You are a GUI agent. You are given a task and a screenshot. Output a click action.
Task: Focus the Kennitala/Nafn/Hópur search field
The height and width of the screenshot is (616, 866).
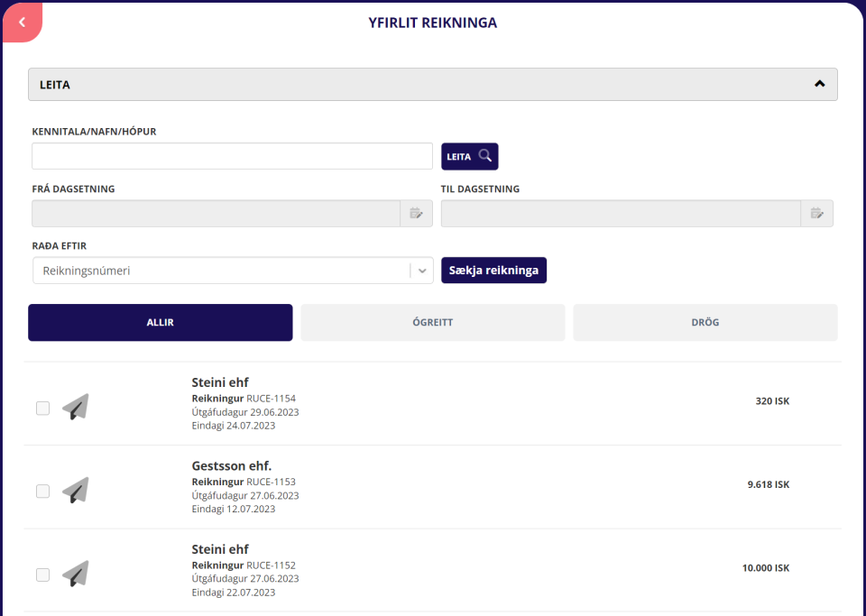coord(232,156)
